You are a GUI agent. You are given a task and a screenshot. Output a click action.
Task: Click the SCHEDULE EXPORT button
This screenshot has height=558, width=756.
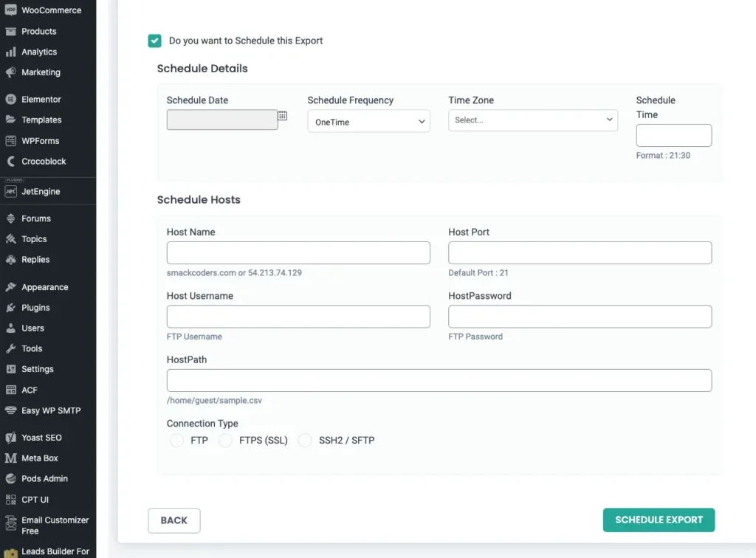click(658, 520)
